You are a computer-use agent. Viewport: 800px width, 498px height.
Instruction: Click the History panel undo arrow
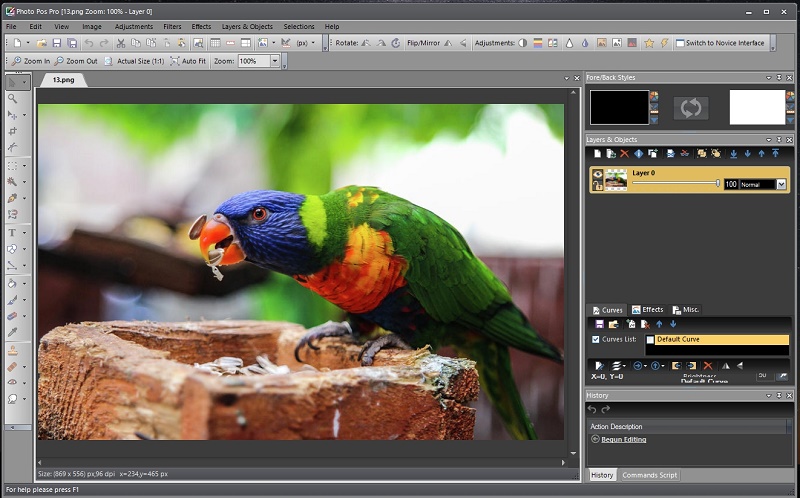pyautogui.click(x=592, y=409)
